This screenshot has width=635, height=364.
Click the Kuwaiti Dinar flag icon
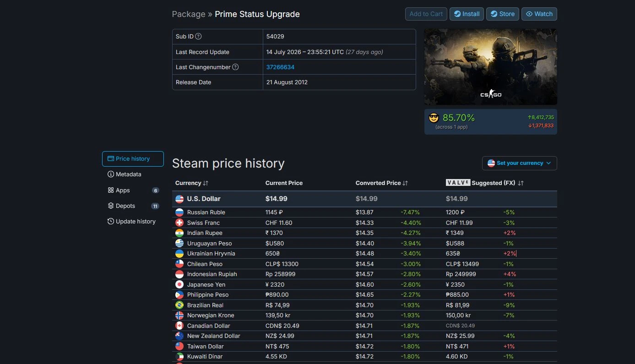pos(179,357)
